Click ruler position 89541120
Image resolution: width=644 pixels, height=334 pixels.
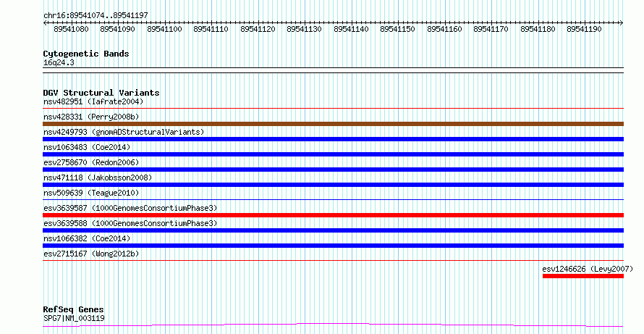coord(258,29)
